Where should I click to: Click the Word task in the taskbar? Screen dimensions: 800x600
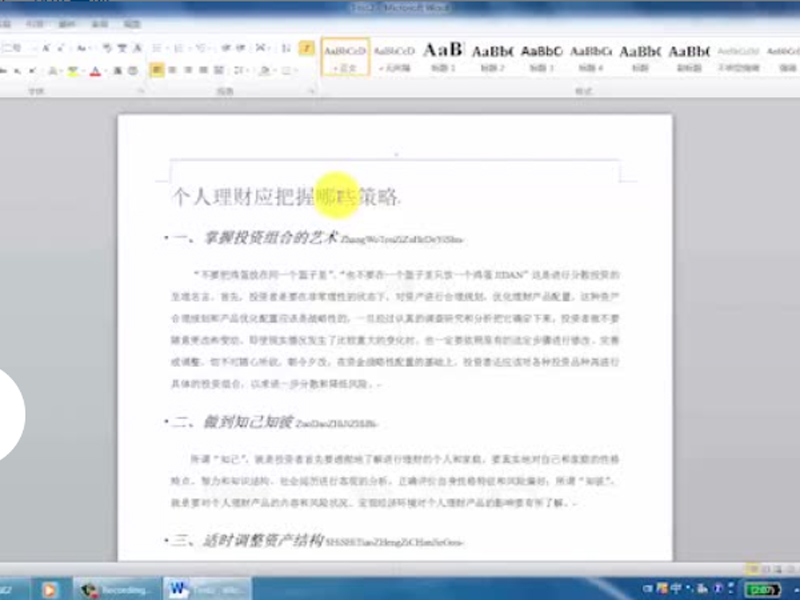tap(207, 589)
